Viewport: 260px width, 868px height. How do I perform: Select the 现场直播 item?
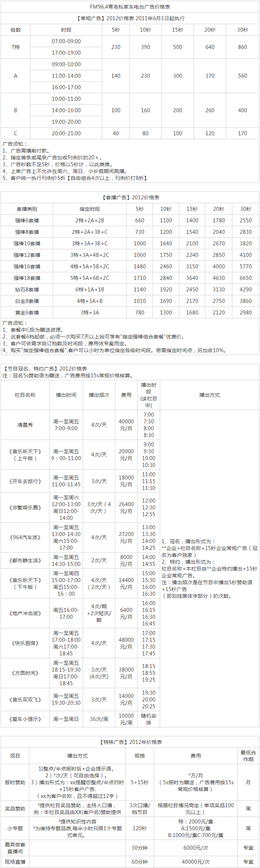click(x=15, y=862)
